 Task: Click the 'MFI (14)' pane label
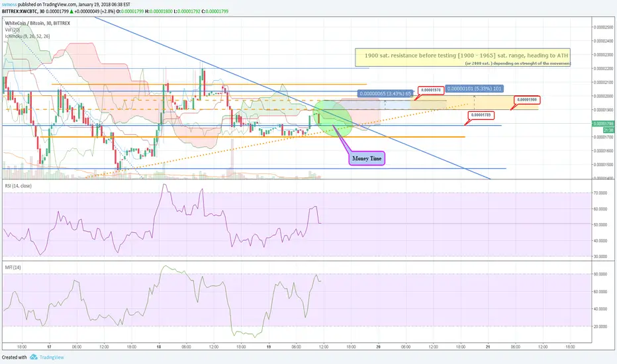(13, 267)
